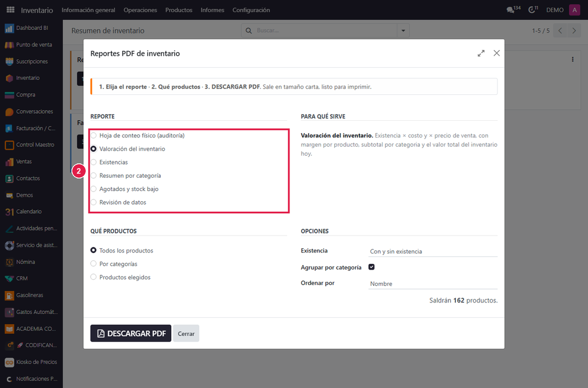588x388 pixels.
Task: Click the Buscar search field
Action: (325, 30)
